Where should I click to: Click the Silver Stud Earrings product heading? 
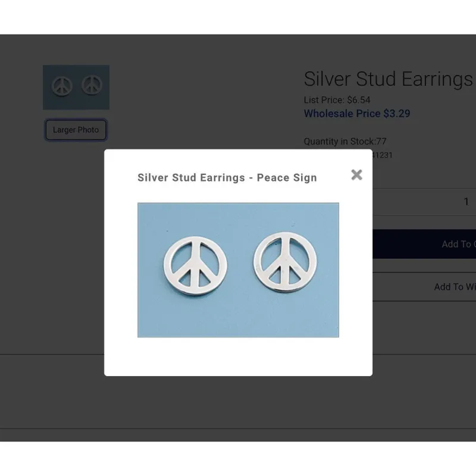tap(390, 79)
